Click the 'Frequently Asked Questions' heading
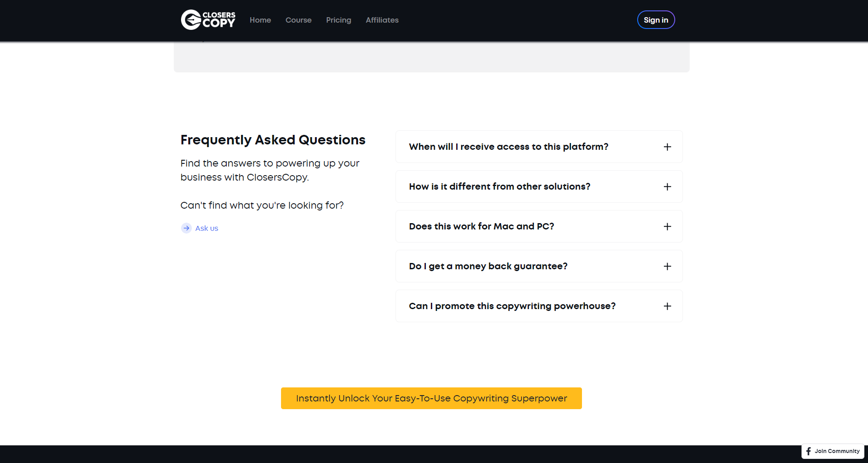 click(x=272, y=140)
